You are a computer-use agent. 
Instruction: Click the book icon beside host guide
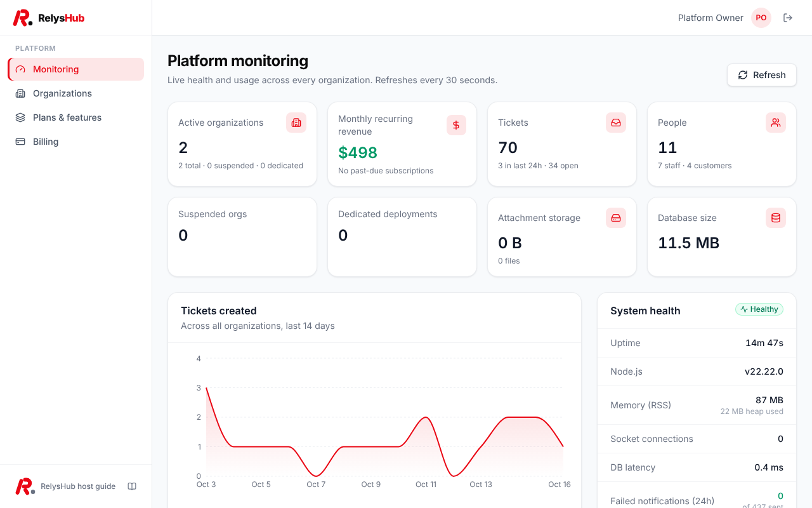pos(132,486)
